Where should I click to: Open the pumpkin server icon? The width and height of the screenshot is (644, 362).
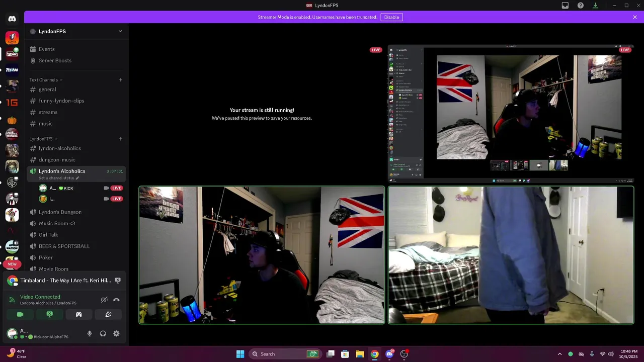pyautogui.click(x=12, y=120)
